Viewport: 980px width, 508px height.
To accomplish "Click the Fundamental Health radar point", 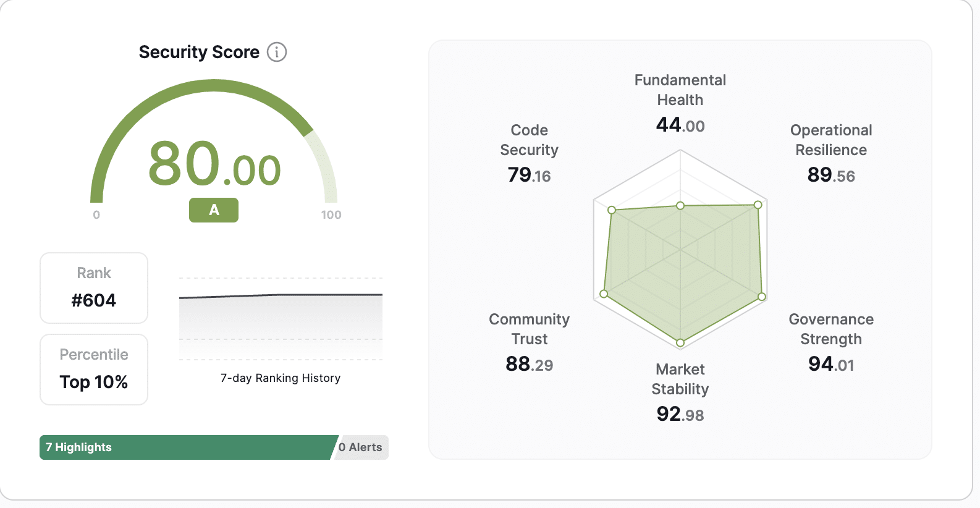I will 680,205.
